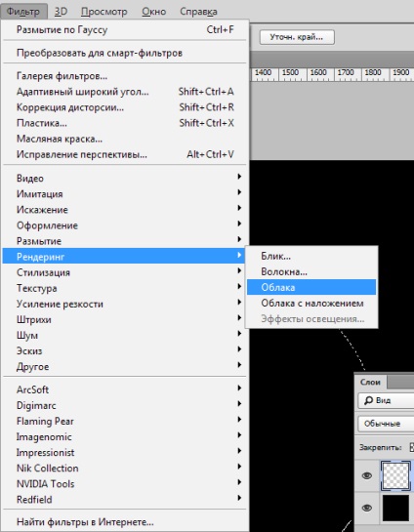414x532 pixels.
Task: Open the Фильтр menu
Action: pyautogui.click(x=23, y=12)
